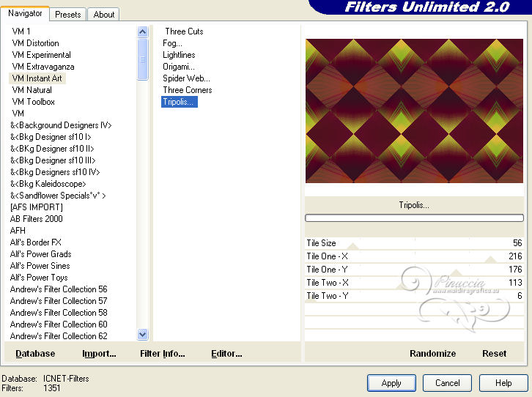
Task: Open Filter Info...
Action: [x=163, y=354]
